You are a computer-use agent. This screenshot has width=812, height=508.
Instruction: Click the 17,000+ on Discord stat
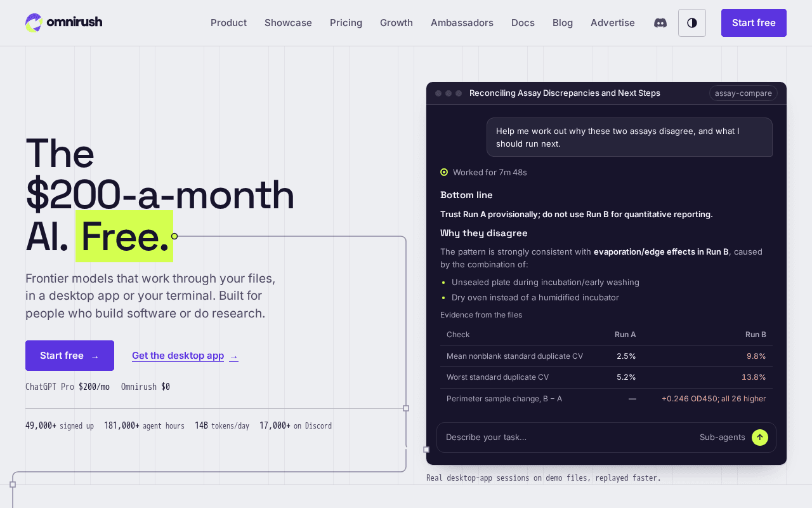pyautogui.click(x=296, y=426)
